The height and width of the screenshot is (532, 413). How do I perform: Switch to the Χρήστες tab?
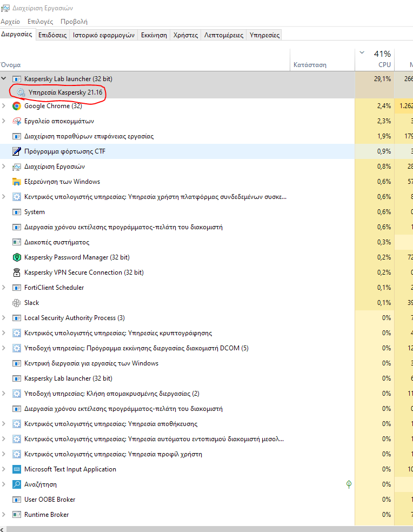point(185,35)
